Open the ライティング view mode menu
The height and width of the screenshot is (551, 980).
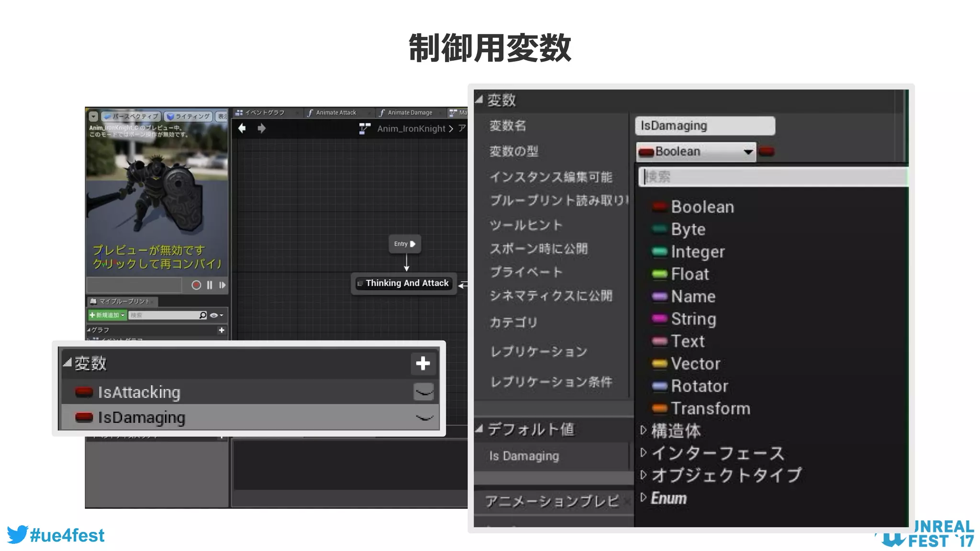coord(188,116)
